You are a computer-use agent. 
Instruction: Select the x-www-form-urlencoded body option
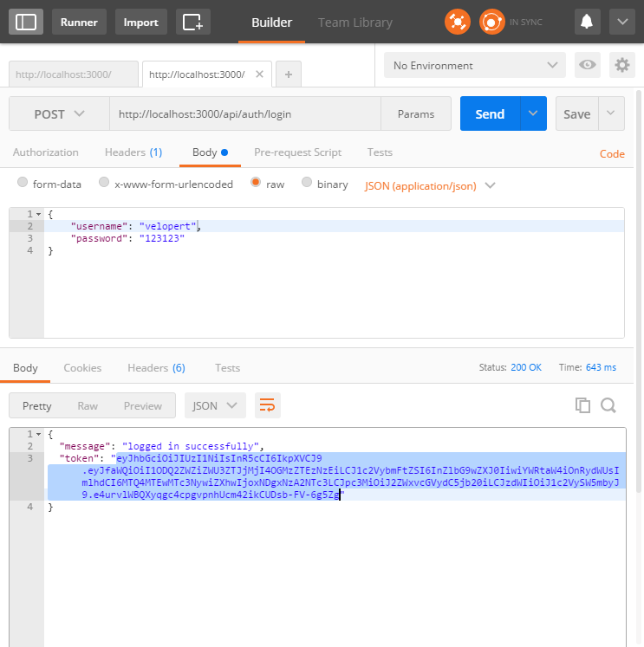pos(104,184)
